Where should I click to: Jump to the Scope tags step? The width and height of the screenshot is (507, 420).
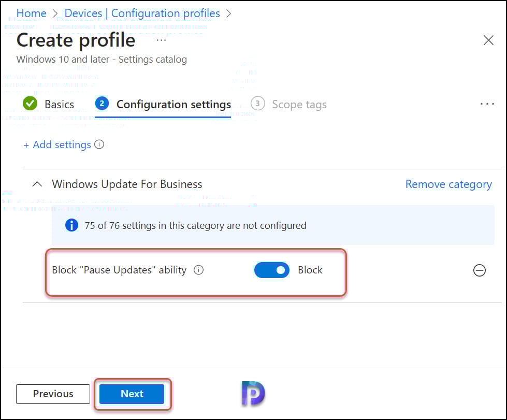click(289, 104)
